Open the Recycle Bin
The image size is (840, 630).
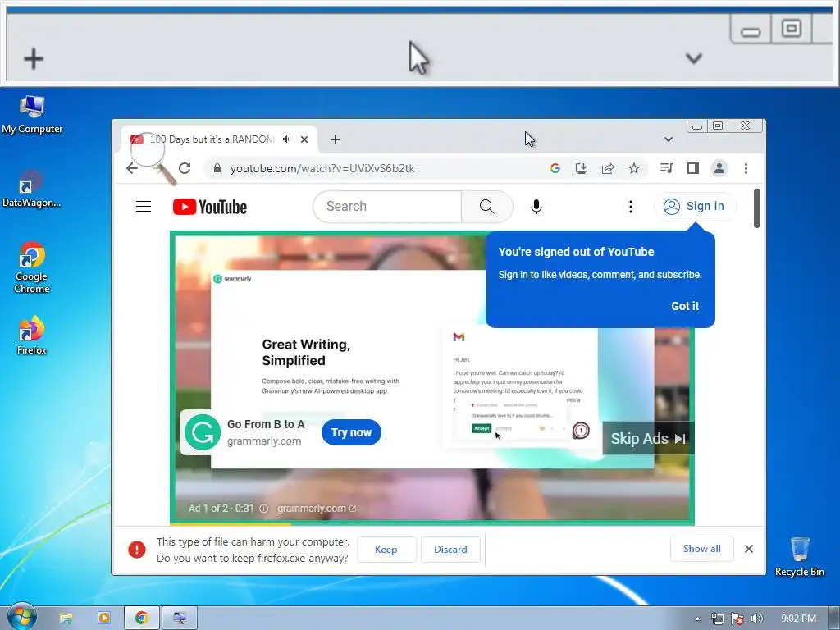pos(799,557)
